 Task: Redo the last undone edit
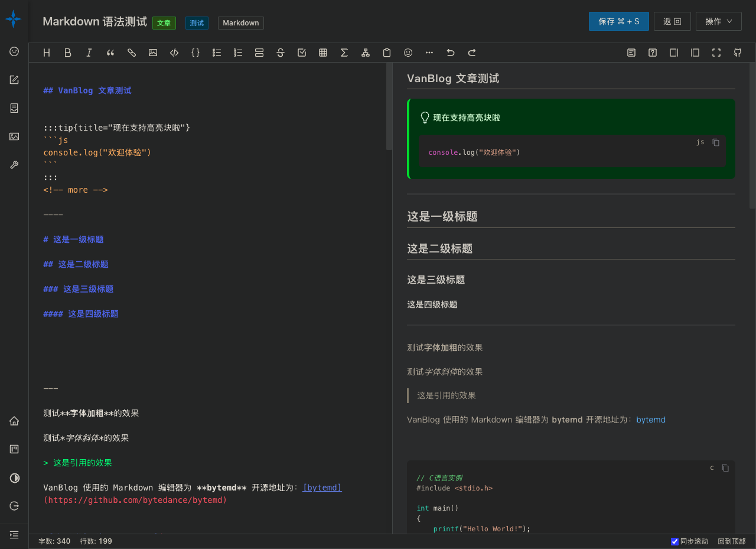[472, 53]
